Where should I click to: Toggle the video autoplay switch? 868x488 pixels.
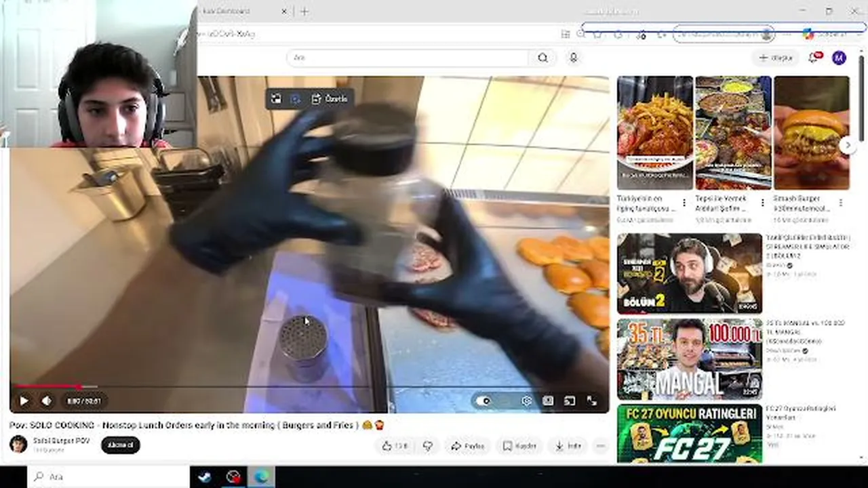click(x=483, y=401)
